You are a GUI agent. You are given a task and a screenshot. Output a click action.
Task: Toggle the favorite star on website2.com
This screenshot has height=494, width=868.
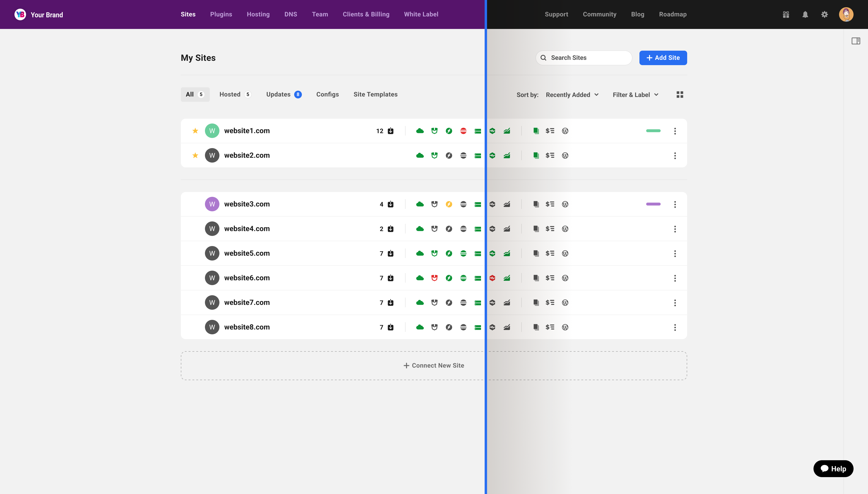pos(195,155)
